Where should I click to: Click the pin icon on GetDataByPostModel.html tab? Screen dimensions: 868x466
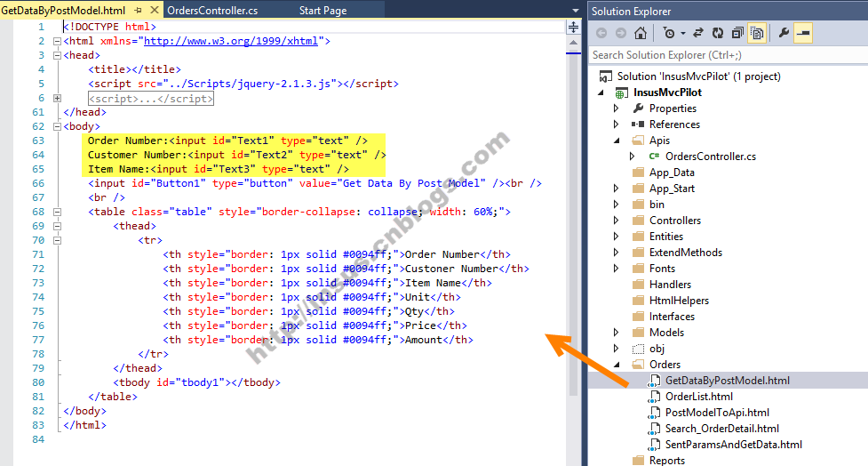coord(138,10)
